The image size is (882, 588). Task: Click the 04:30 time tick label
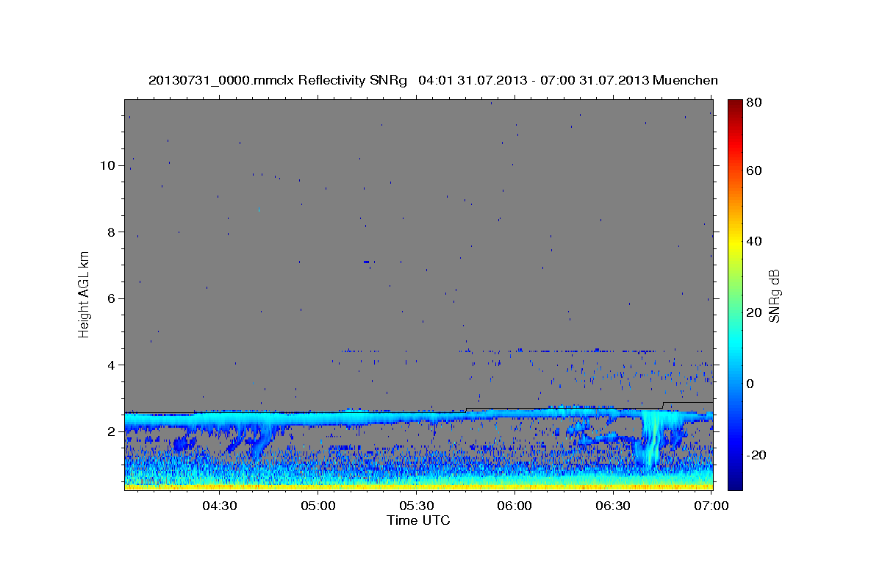(x=219, y=506)
